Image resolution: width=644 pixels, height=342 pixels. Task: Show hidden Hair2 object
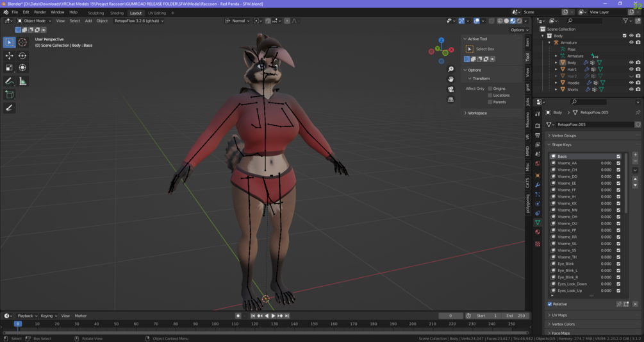click(631, 76)
